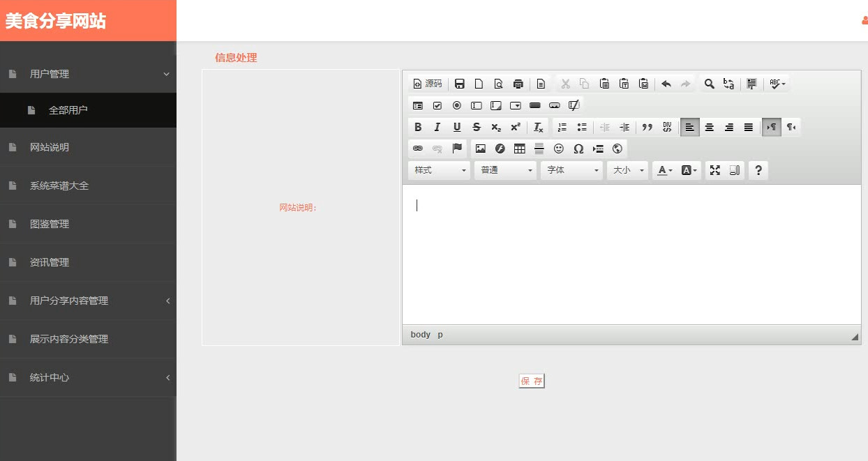The width and height of the screenshot is (868, 461).
Task: Justify the text alignment
Action: 749,127
